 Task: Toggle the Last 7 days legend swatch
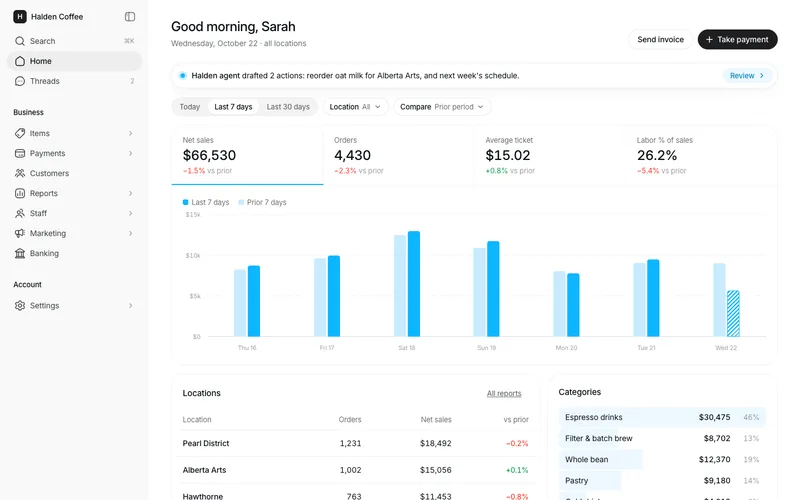tap(186, 203)
